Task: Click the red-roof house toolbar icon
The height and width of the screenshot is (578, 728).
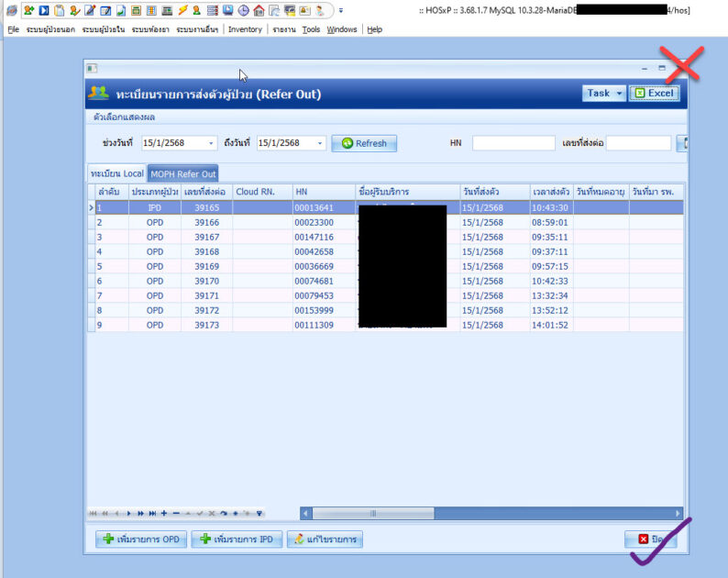Action: (x=259, y=11)
